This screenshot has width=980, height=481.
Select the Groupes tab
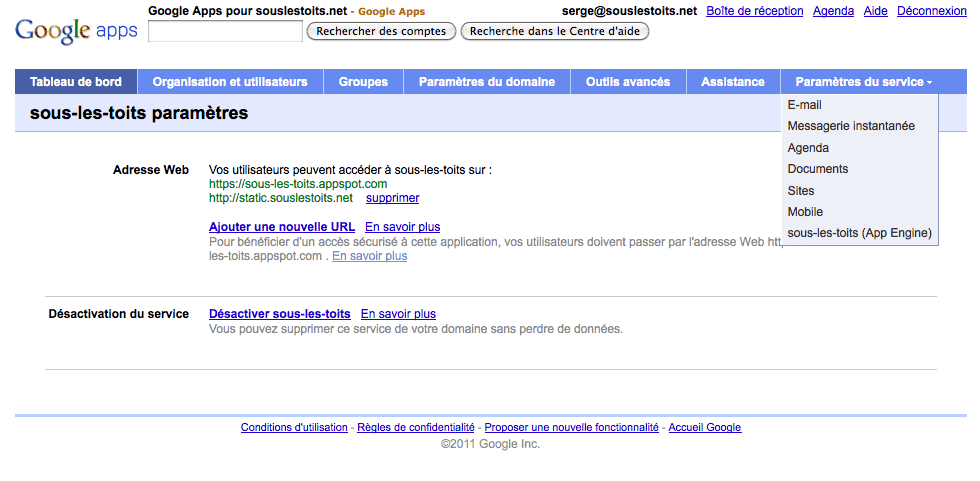coord(363,82)
